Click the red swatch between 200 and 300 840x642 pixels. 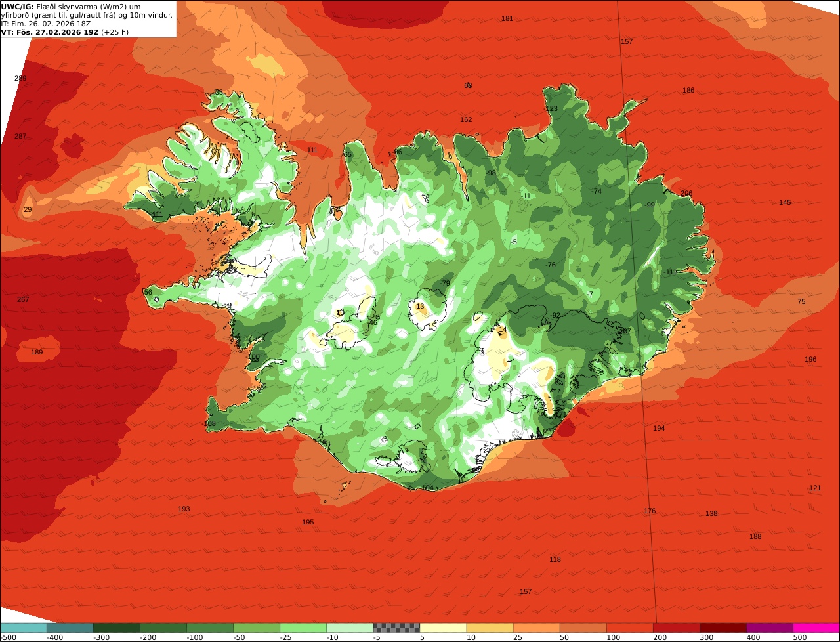(676, 628)
